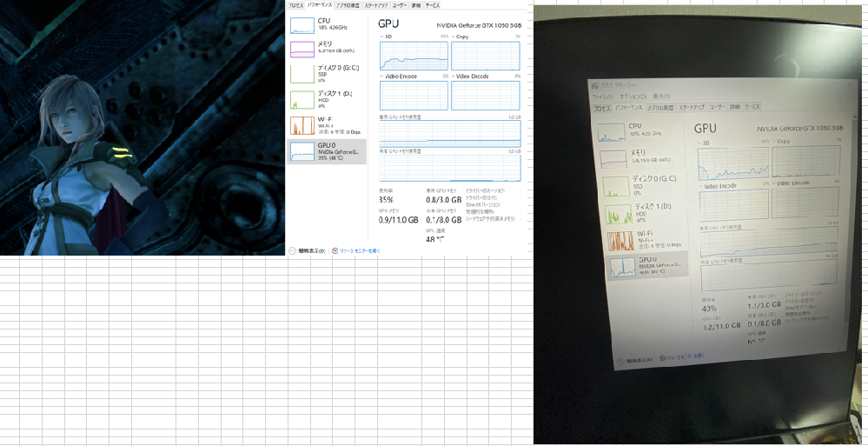Switch to アプリの履歴 tab in Task Manager screenshot
Viewport: 868px width, 446px height.
point(348,5)
